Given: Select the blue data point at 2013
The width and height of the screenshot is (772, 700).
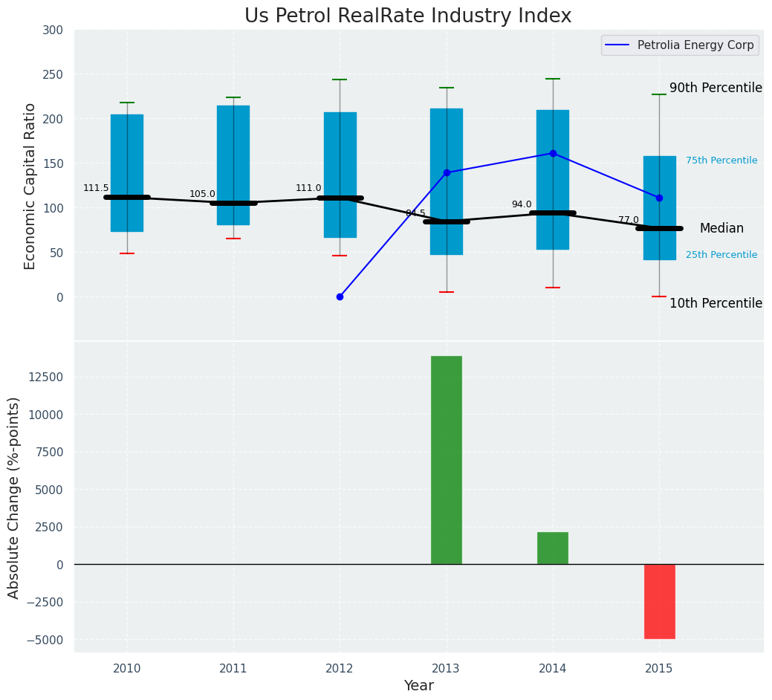Looking at the screenshot, I should [x=447, y=172].
